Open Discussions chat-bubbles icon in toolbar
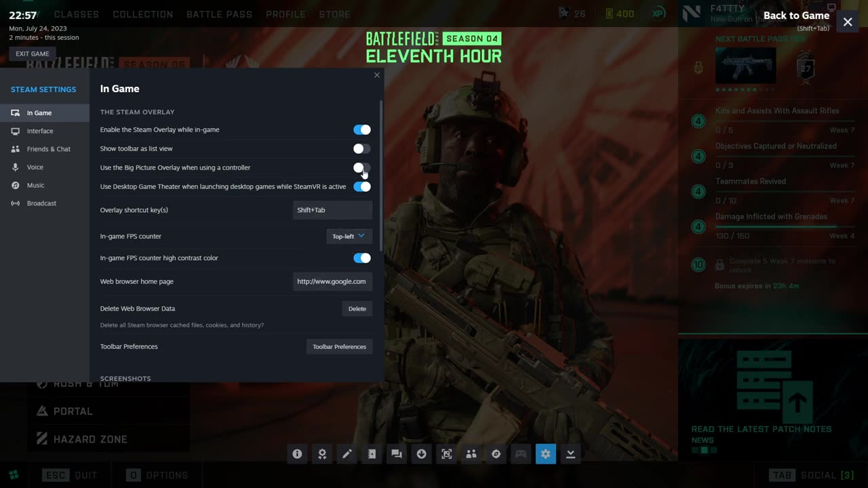This screenshot has height=488, width=868. pyautogui.click(x=397, y=454)
